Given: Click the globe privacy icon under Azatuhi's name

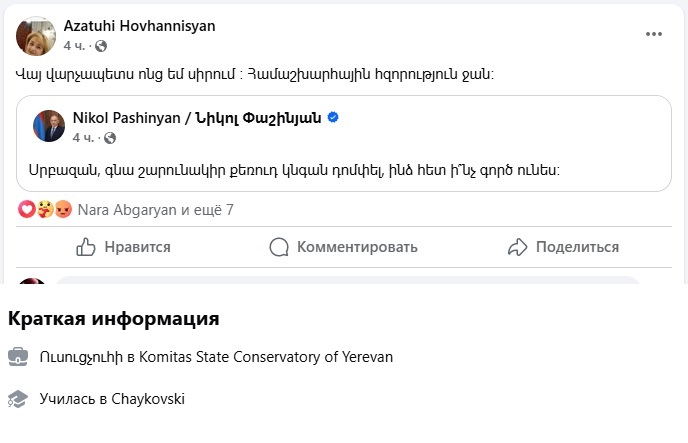Looking at the screenshot, I should (101, 47).
